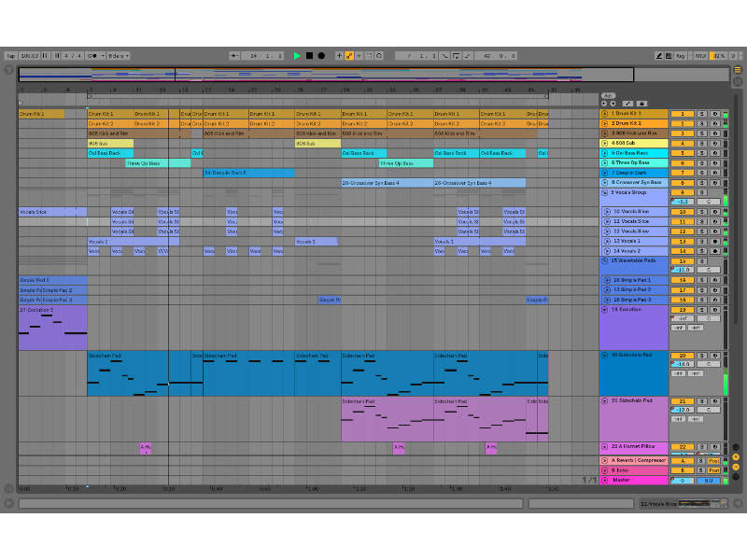
Task: Arm the Arrangement Record circle button
Action: (x=321, y=56)
